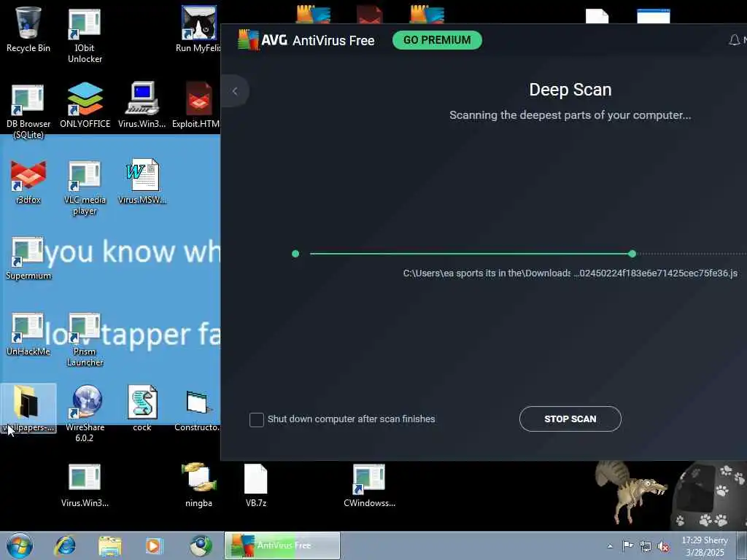This screenshot has width=747, height=560.
Task: Enable shut down after scan checkbox
Action: click(x=256, y=419)
